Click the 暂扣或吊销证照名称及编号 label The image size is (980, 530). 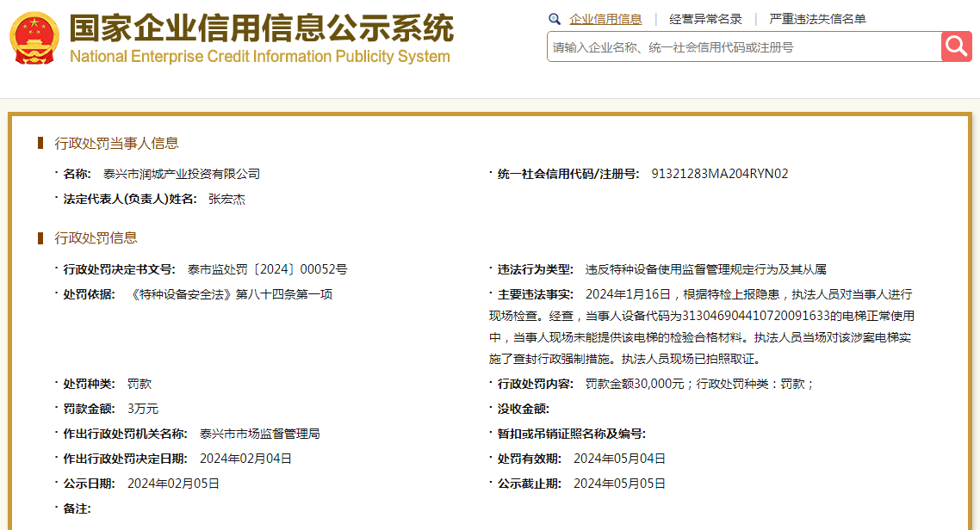[572, 434]
